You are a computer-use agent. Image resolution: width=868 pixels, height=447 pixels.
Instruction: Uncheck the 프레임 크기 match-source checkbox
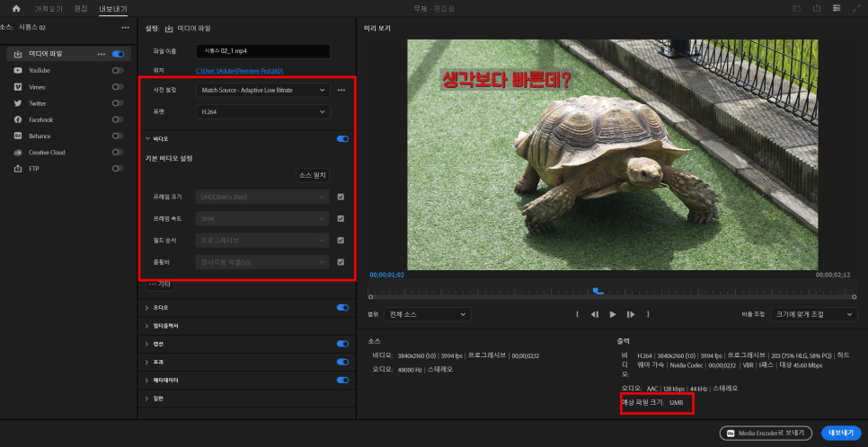pos(341,197)
